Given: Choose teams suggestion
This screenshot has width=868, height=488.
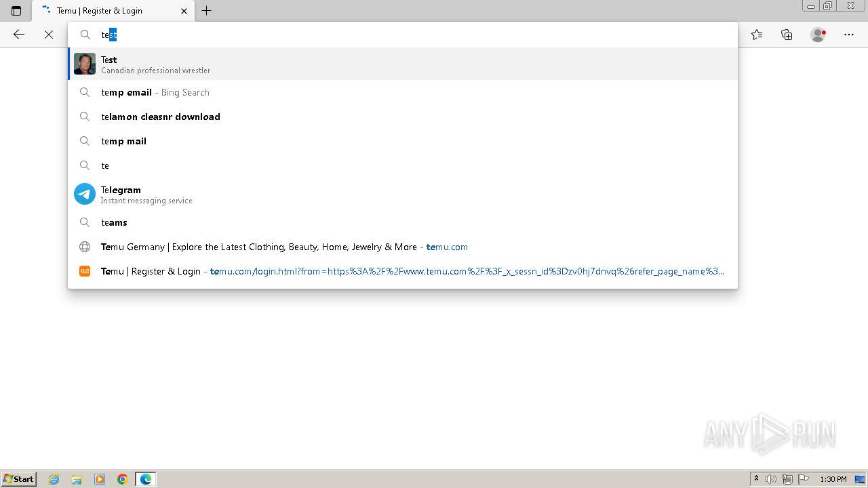Looking at the screenshot, I should 403,222.
